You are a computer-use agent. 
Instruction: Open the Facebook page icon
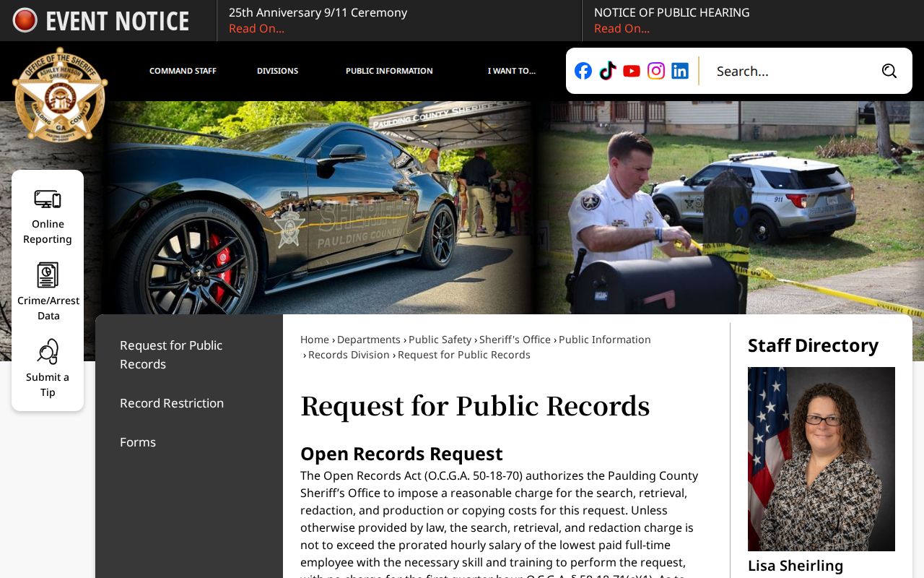pyautogui.click(x=583, y=71)
